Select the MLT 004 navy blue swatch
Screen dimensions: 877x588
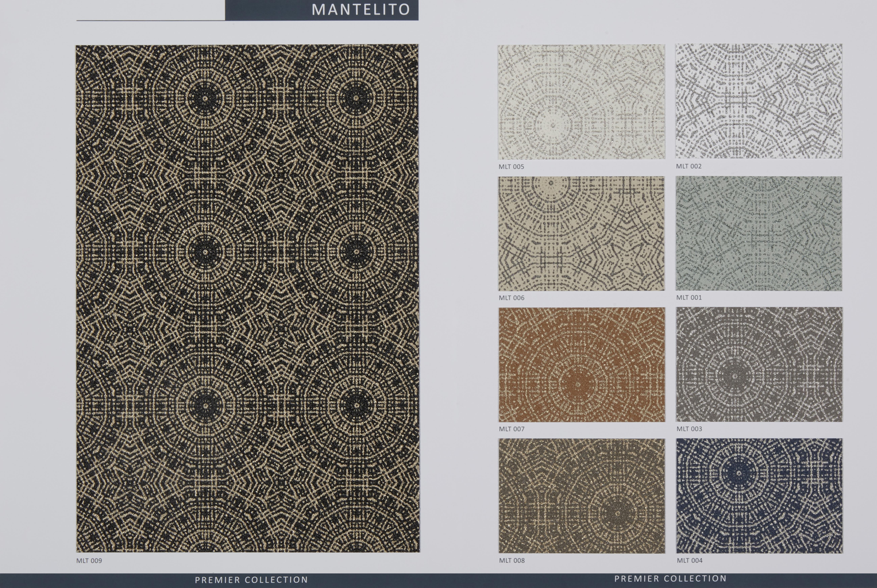click(759, 495)
